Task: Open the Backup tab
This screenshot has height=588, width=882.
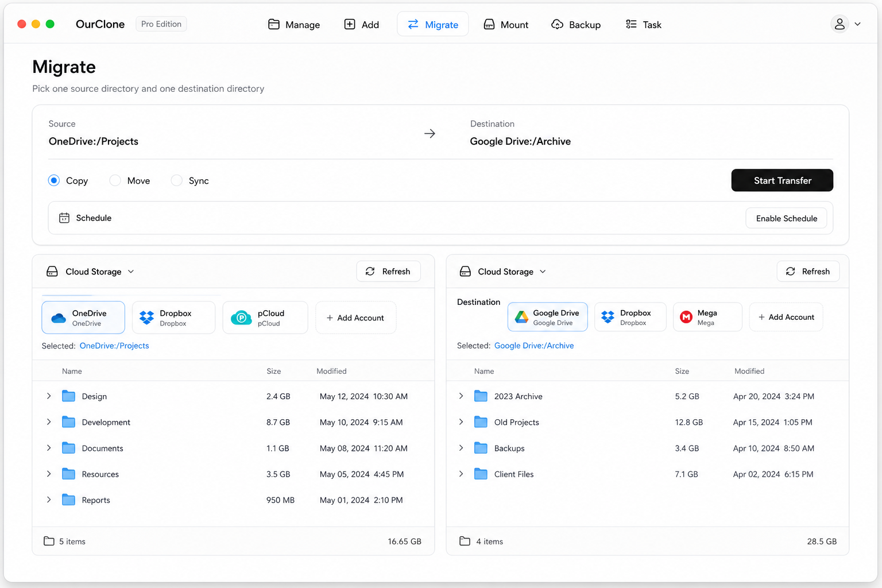Action: (x=576, y=24)
